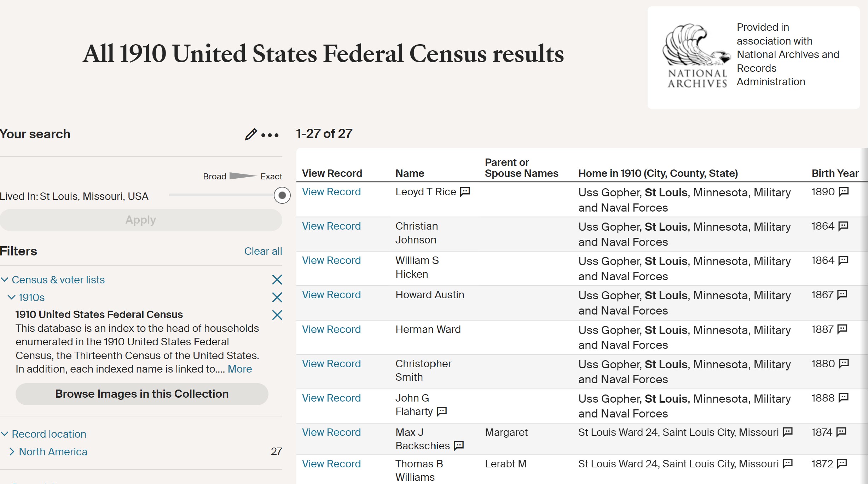Click comment icon after Thomas Williams' Ward 24 location
This screenshot has height=484, width=868.
click(x=788, y=463)
